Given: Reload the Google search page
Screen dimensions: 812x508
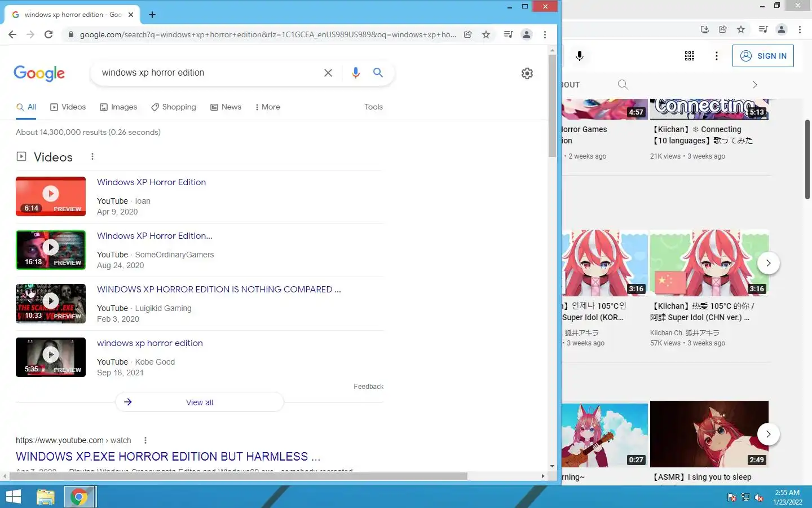Looking at the screenshot, I should (48, 34).
